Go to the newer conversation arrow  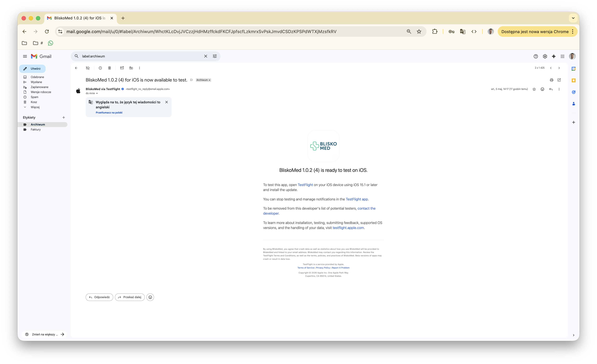(x=551, y=68)
